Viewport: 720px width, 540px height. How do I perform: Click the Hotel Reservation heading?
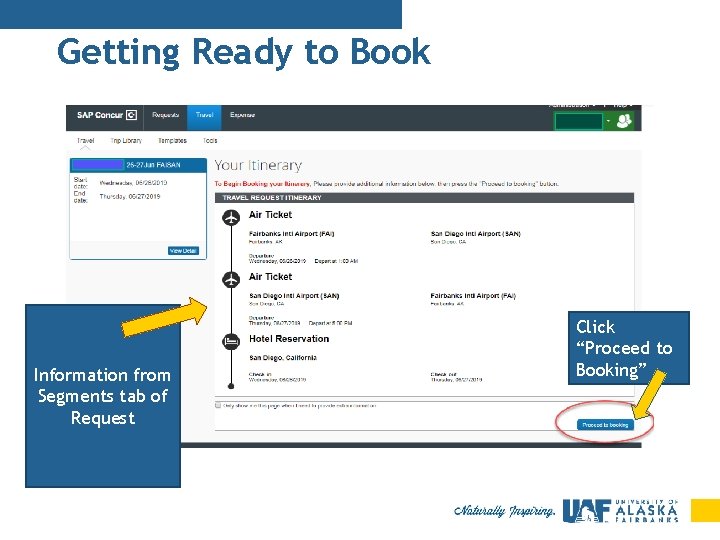[289, 339]
